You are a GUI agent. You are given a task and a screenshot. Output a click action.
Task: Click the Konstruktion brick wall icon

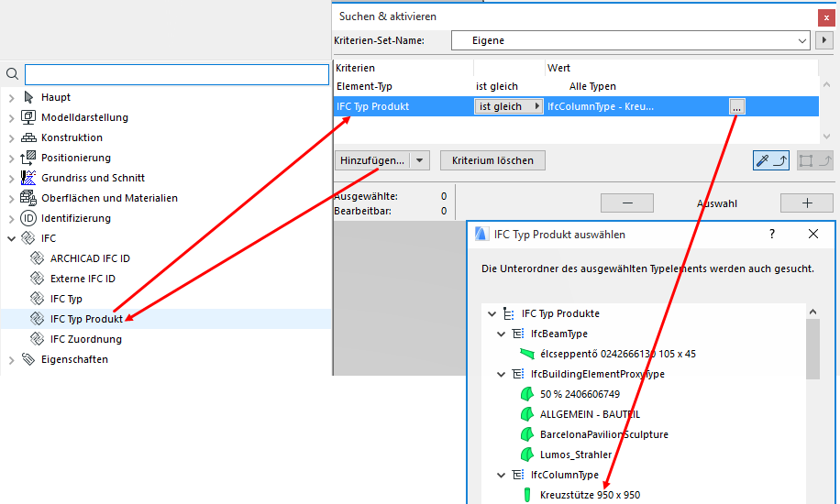point(28,137)
